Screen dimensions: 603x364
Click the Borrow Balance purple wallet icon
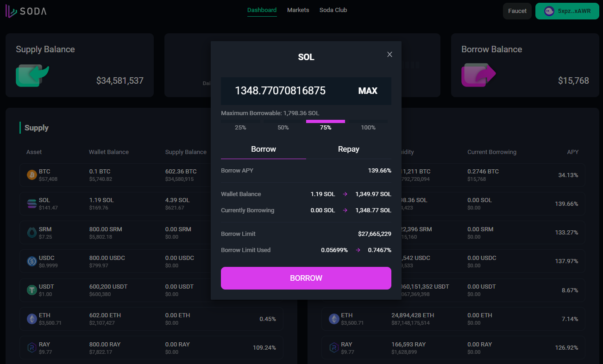[x=478, y=75]
